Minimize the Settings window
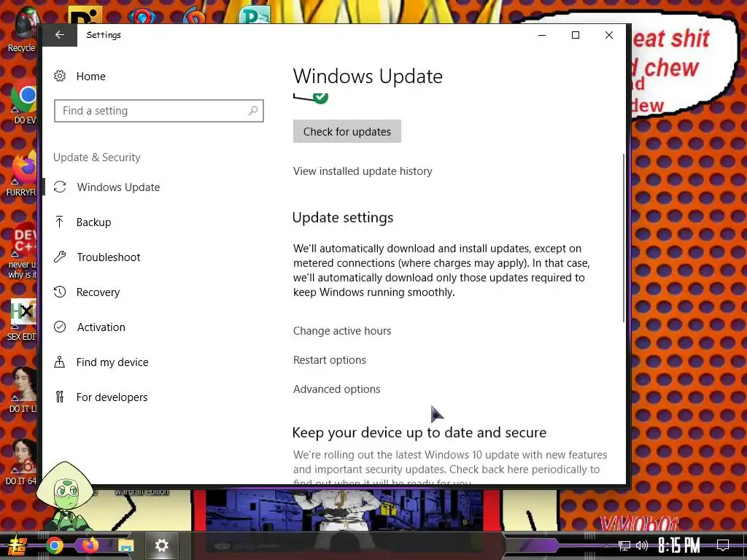 click(542, 35)
